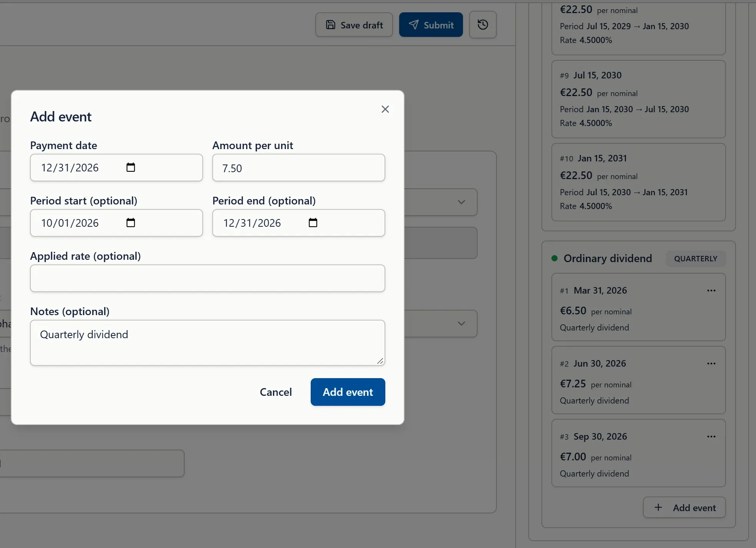The height and width of the screenshot is (548, 756).
Task: Open calendar picker for Period end
Action: click(x=313, y=223)
